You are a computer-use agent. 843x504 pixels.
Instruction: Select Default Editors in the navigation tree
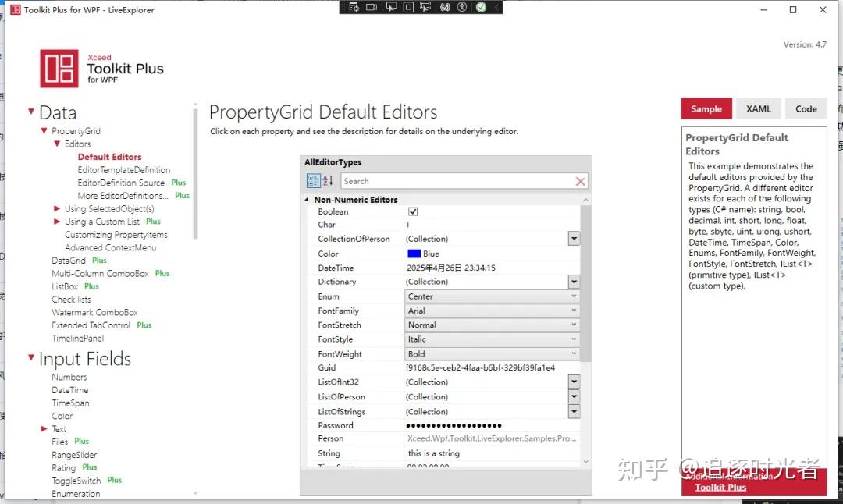pyautogui.click(x=108, y=156)
